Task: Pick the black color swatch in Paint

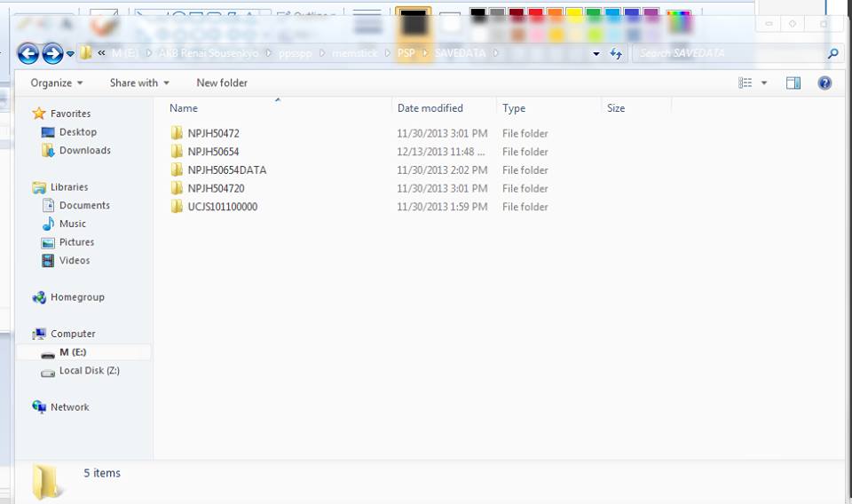Action: [478, 15]
